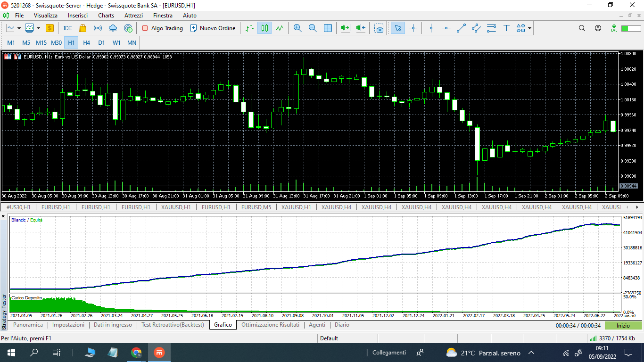Open the Finestra menu
This screenshot has width=644, height=362.
(x=163, y=16)
